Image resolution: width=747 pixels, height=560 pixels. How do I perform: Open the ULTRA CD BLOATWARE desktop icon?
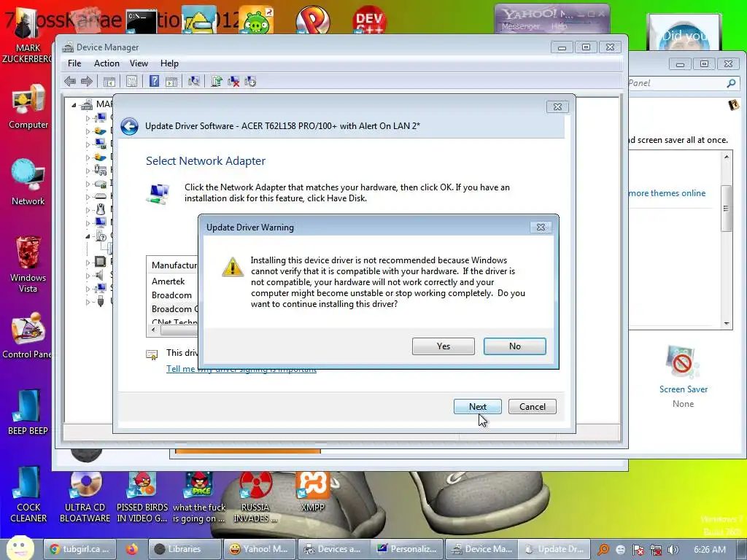click(85, 497)
